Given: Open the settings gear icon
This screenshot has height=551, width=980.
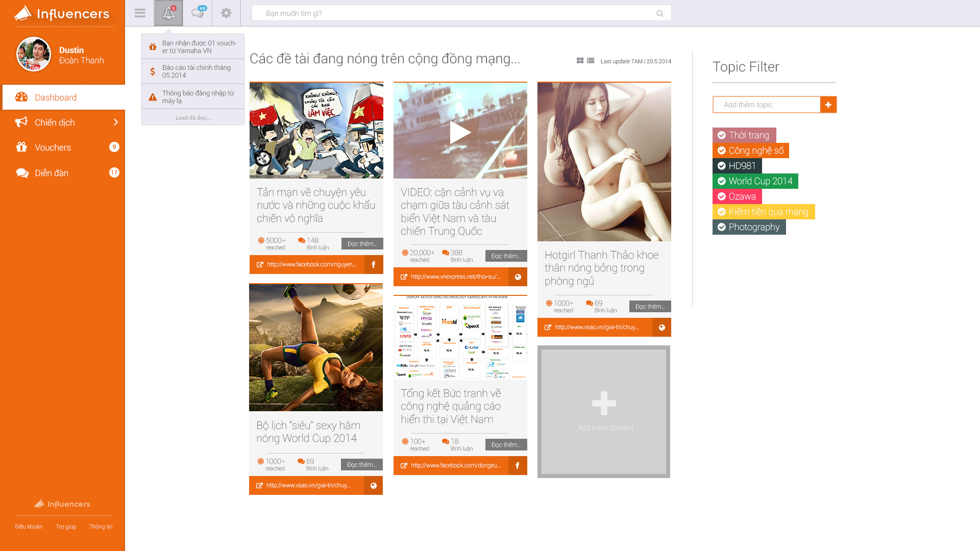Looking at the screenshot, I should pyautogui.click(x=226, y=13).
